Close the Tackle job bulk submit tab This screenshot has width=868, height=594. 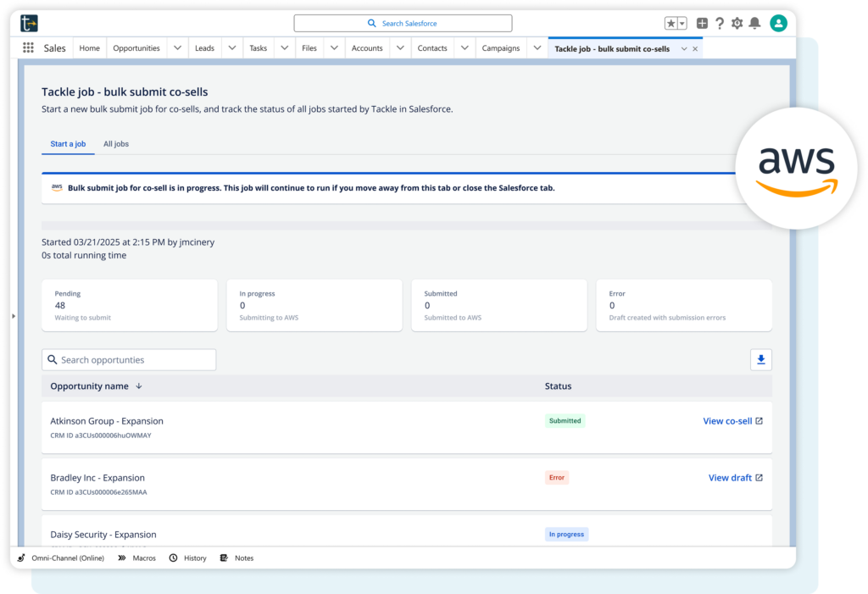[695, 48]
